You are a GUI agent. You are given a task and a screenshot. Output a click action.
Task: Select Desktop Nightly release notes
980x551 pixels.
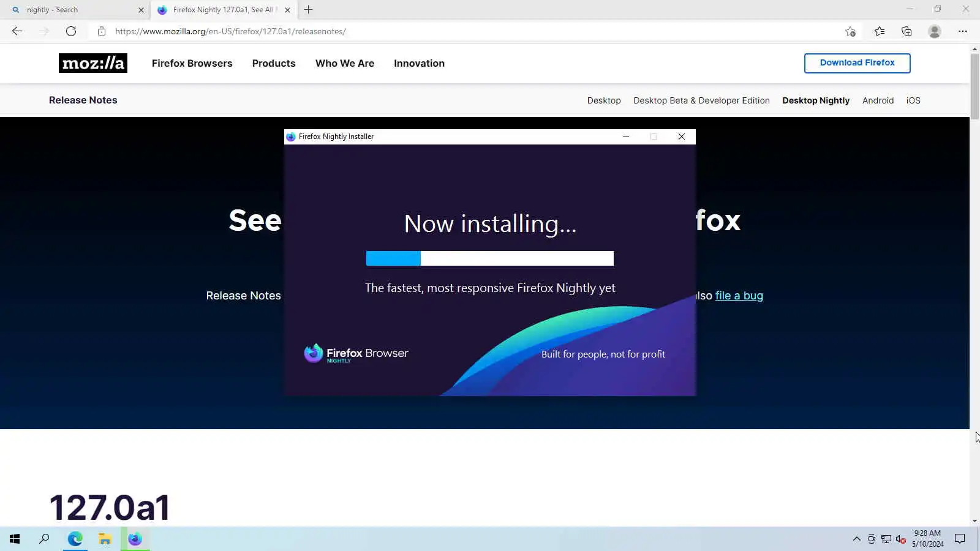pyautogui.click(x=816, y=100)
